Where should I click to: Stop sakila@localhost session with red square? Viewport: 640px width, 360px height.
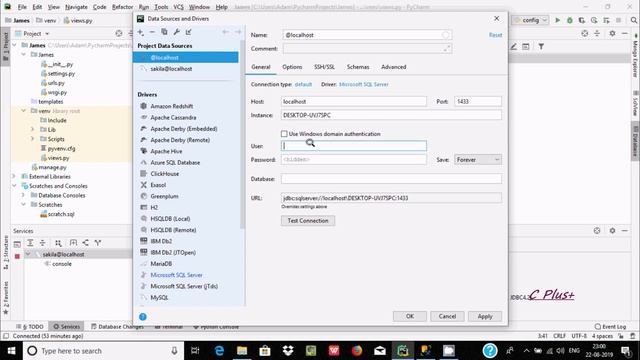pyautogui.click(x=17, y=256)
